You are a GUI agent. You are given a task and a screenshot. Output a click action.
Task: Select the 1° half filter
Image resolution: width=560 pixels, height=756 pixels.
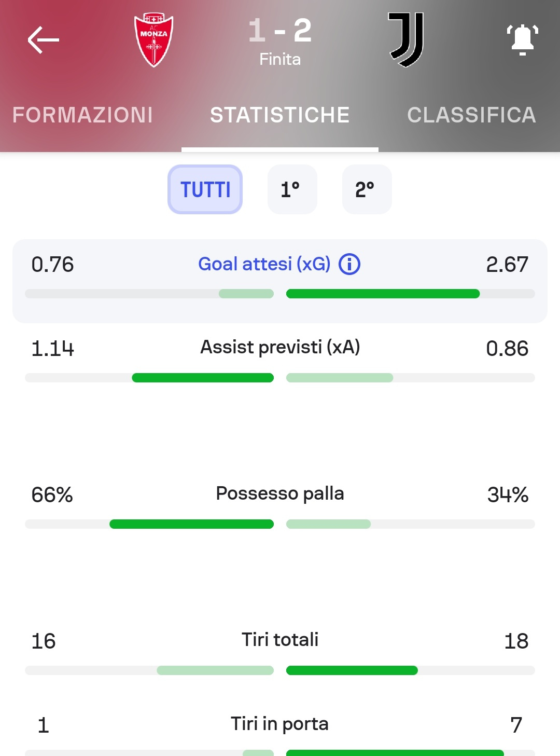(x=292, y=189)
